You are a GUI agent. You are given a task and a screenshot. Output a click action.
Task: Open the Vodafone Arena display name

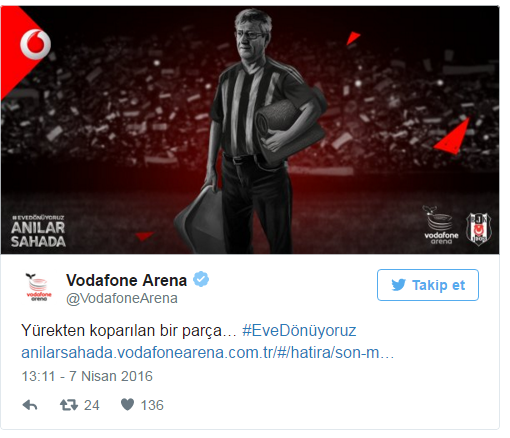tap(126, 280)
